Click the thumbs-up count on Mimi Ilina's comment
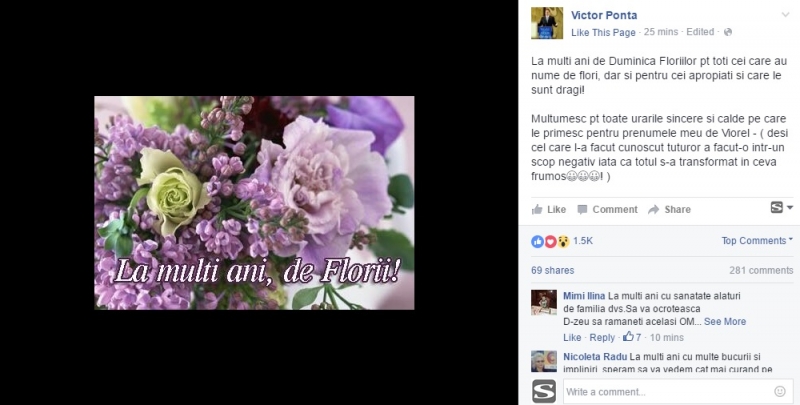This screenshot has height=405, width=800. 632,337
